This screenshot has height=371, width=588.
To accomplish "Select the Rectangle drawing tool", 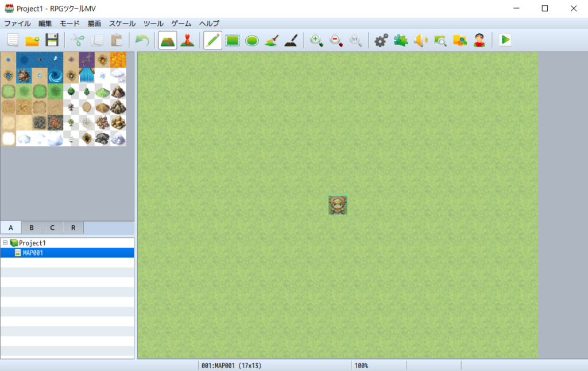I will point(233,40).
